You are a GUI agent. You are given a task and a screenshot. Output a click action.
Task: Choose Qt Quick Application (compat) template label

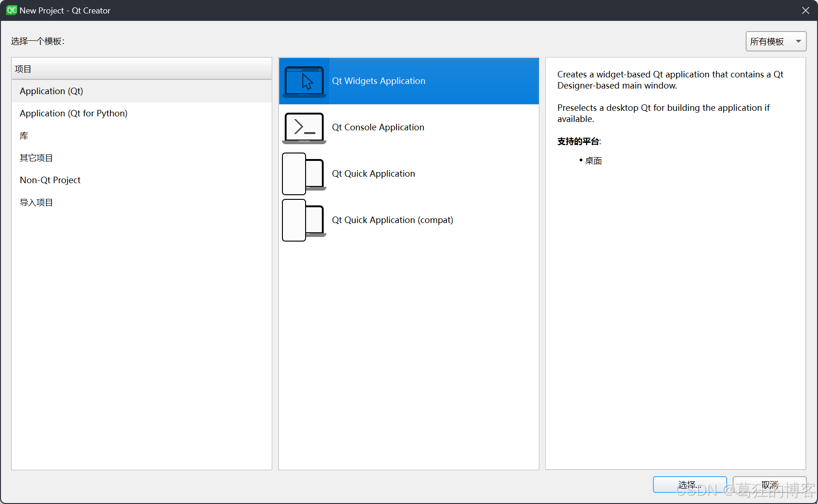pos(392,220)
